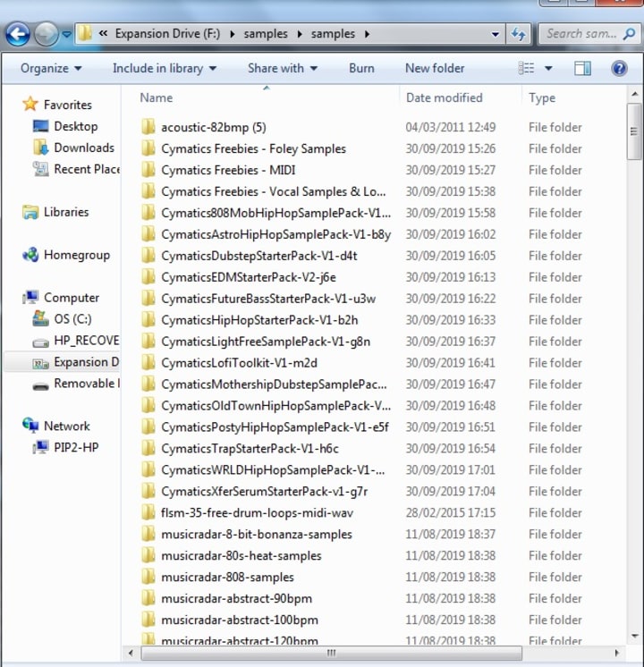Click the Search samples input field
This screenshot has width=644, height=667.
point(581,34)
